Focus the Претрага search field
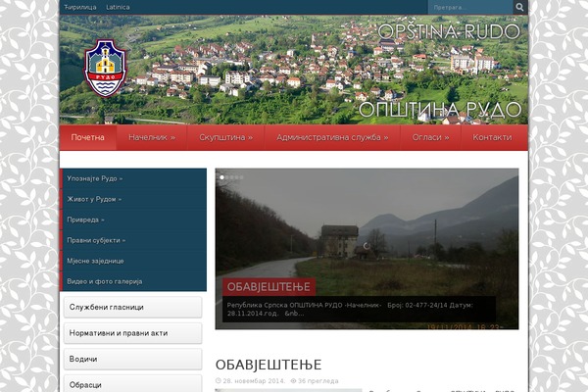The height and width of the screenshot is (392, 588). tap(470, 7)
